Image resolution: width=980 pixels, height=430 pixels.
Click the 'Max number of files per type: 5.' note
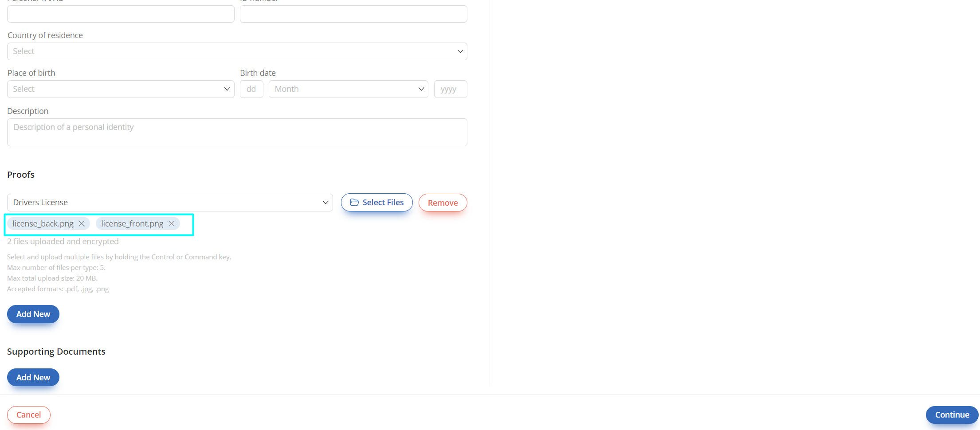click(56, 268)
